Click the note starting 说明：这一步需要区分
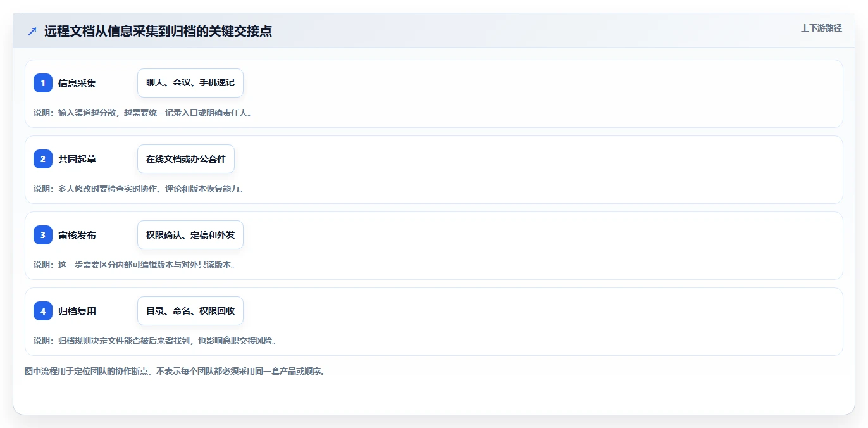The image size is (868, 428). [135, 265]
